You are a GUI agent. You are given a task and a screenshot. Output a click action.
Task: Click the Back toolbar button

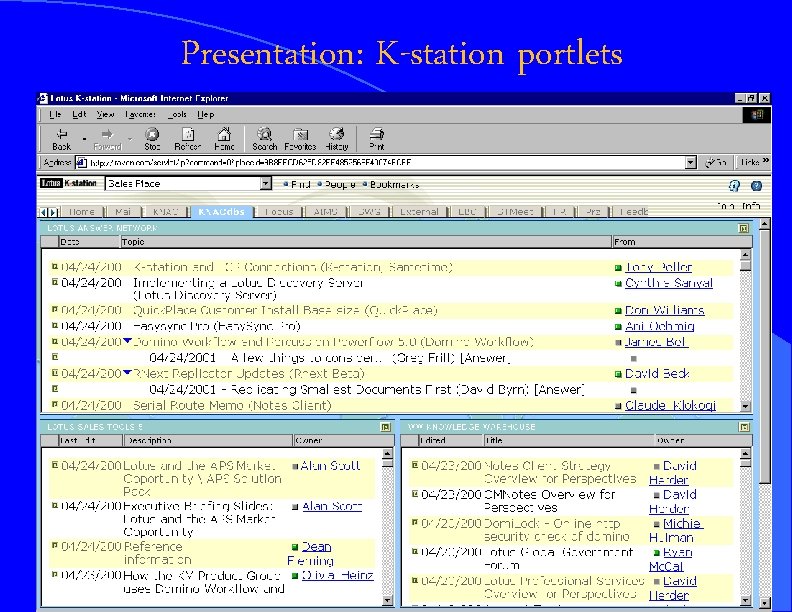pyautogui.click(x=62, y=139)
